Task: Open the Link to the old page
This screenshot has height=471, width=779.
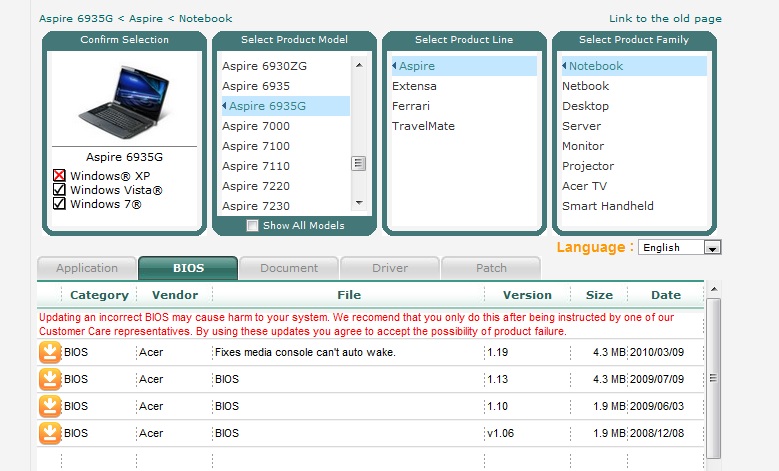Action: 665,18
